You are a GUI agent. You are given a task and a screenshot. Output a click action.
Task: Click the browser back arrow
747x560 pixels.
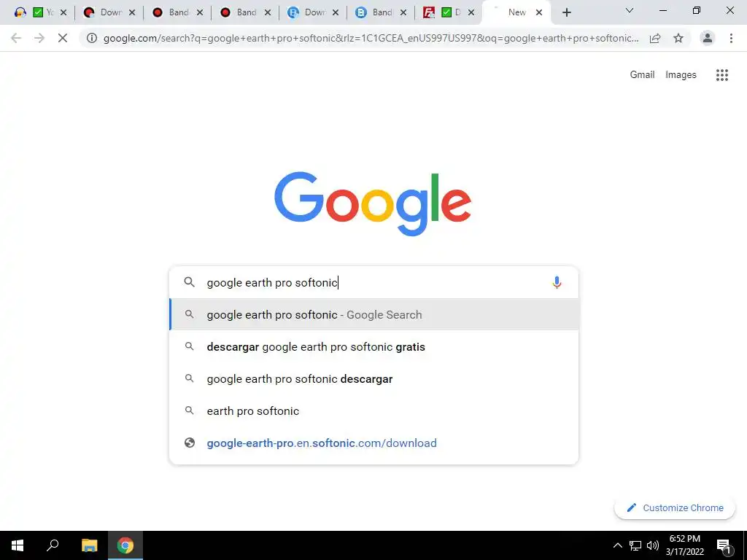[x=16, y=38]
